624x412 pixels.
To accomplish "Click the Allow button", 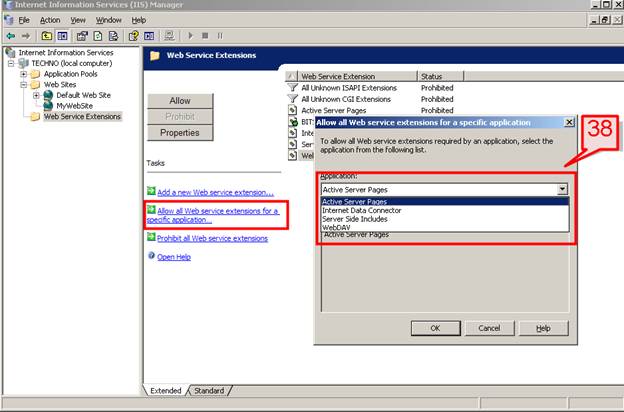I will click(x=180, y=101).
